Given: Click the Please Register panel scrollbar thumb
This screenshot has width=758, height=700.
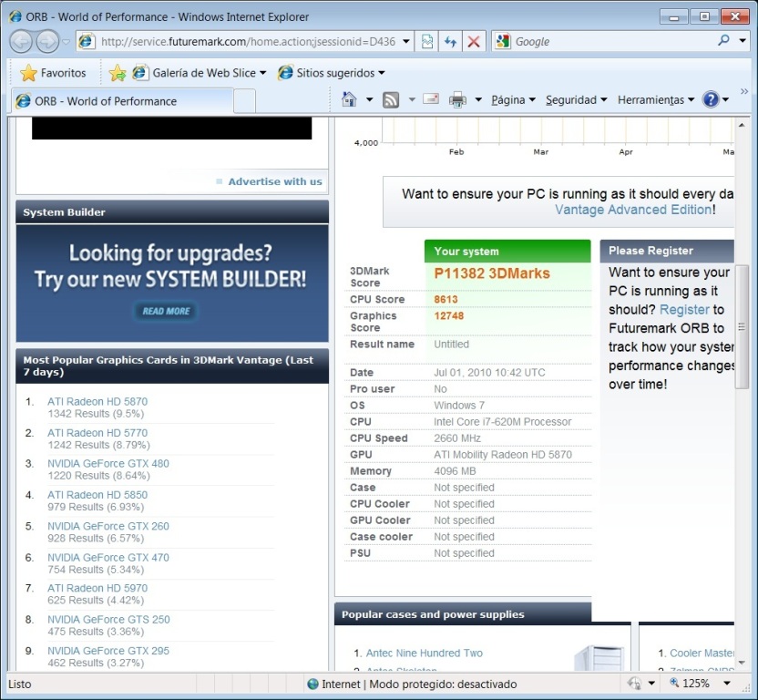Looking at the screenshot, I should point(742,327).
